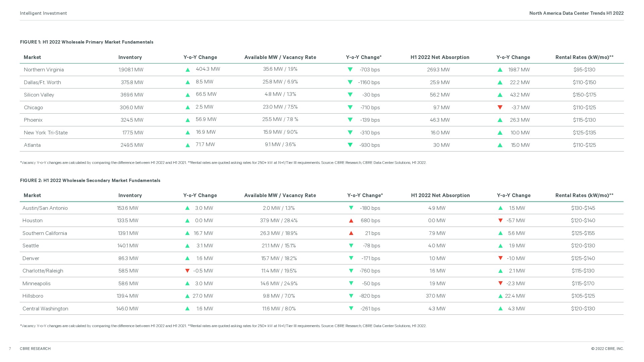Click the North America Data Center Trends header
The width and height of the screenshot is (644, 362).
pos(576,13)
